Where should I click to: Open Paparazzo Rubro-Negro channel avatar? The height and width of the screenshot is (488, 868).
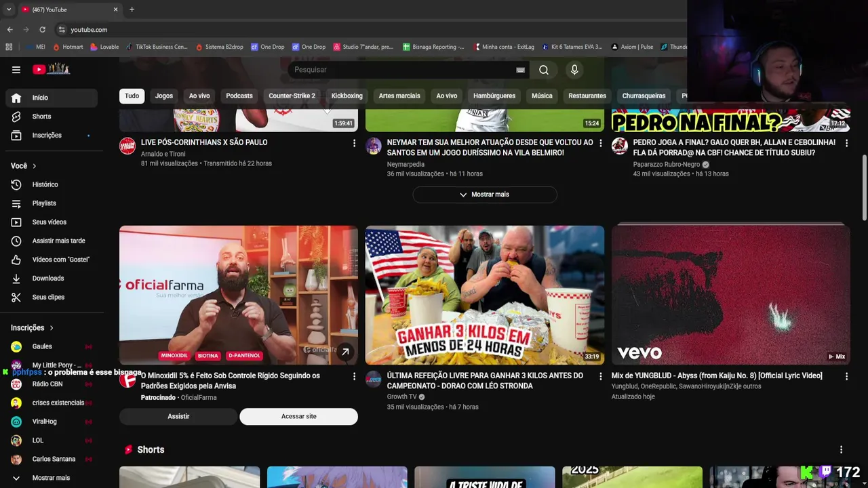[620, 146]
